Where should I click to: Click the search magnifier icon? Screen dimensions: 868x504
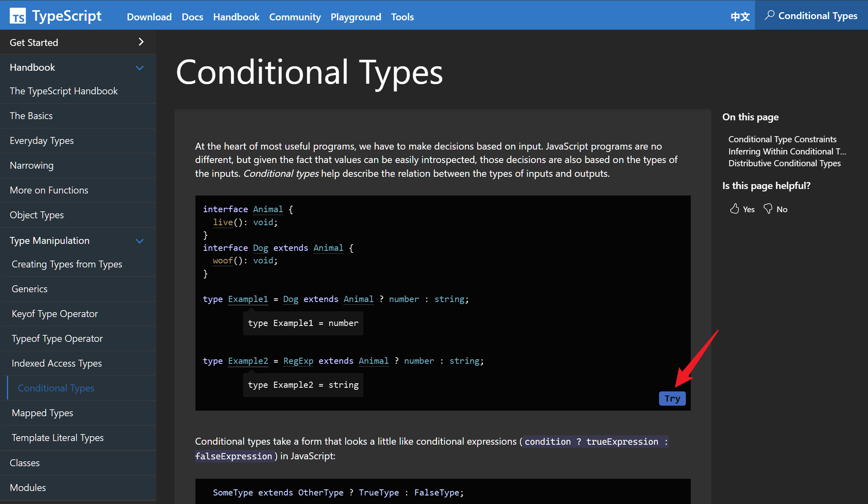769,15
